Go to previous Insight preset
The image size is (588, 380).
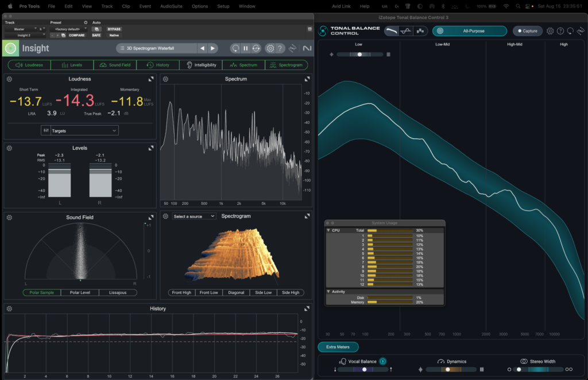tap(202, 48)
